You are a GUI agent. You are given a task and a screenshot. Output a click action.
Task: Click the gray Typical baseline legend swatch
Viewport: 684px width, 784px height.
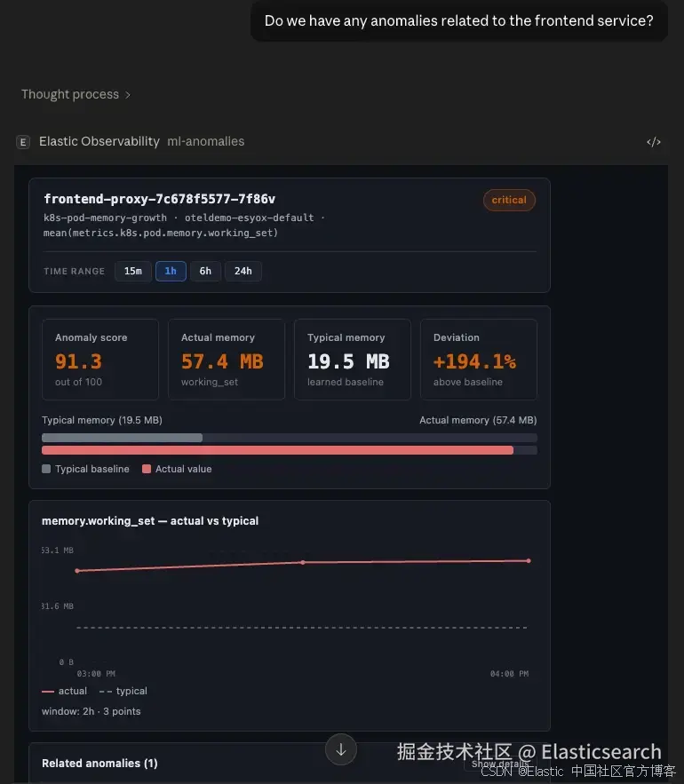click(x=46, y=469)
